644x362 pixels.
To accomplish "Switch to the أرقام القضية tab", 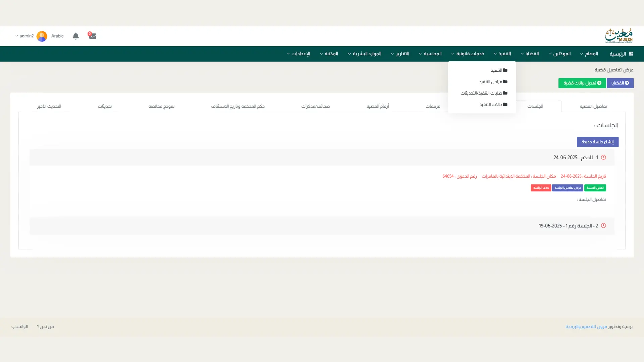I will click(x=377, y=106).
